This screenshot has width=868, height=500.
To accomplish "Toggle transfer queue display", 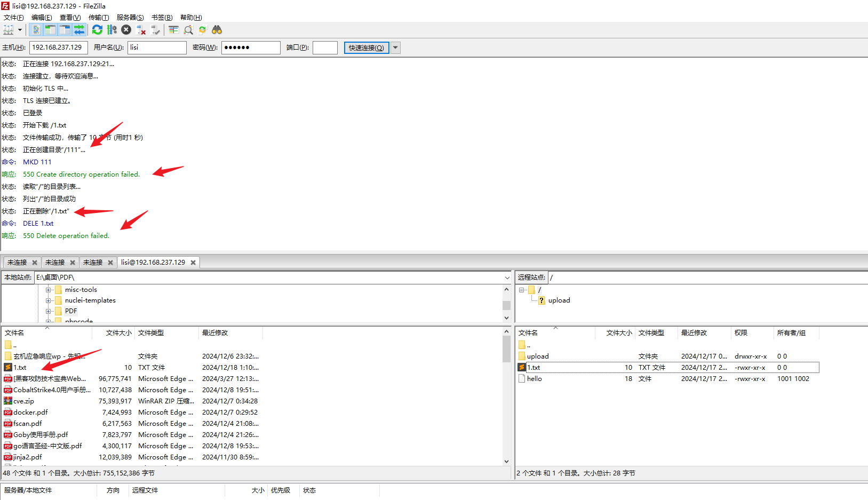I will click(79, 30).
